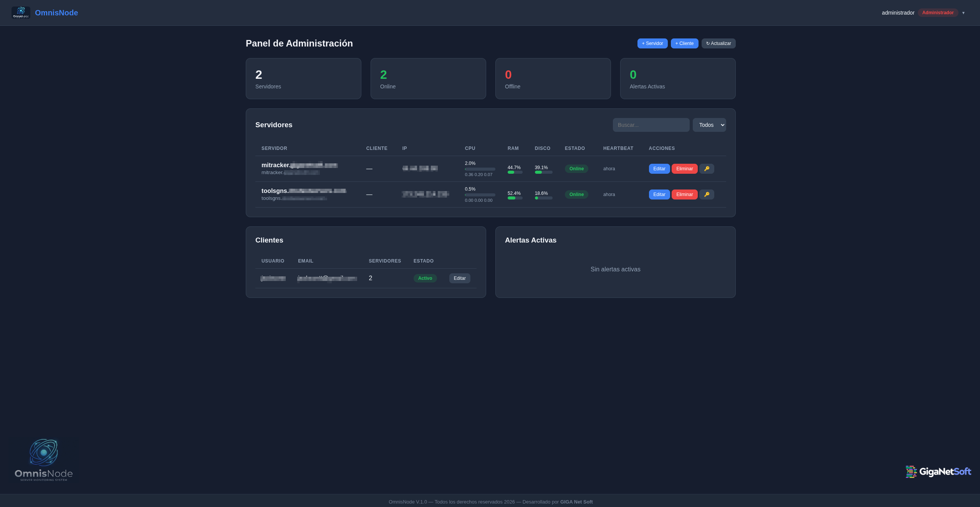Refresh data with the Actualizar button
The image size is (980, 507).
(x=718, y=43)
